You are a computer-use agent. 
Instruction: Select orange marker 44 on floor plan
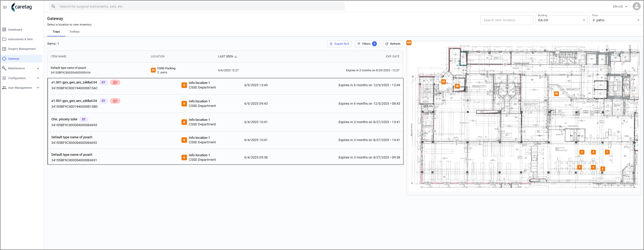coord(443,82)
